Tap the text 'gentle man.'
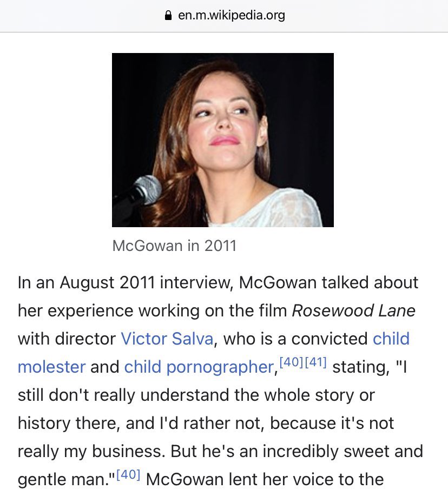 [63, 479]
